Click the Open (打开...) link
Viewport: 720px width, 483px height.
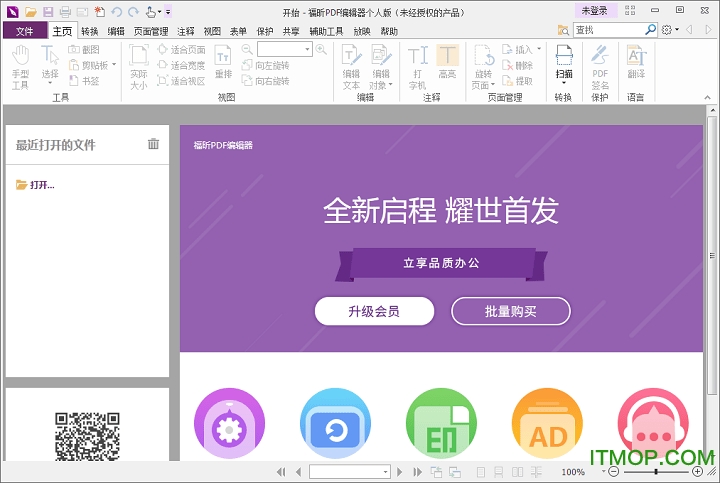pos(35,185)
